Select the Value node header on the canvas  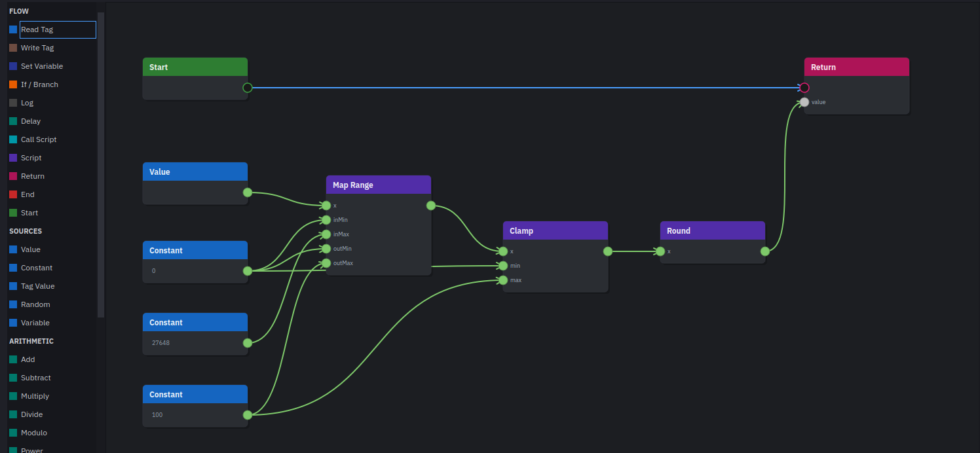click(195, 172)
